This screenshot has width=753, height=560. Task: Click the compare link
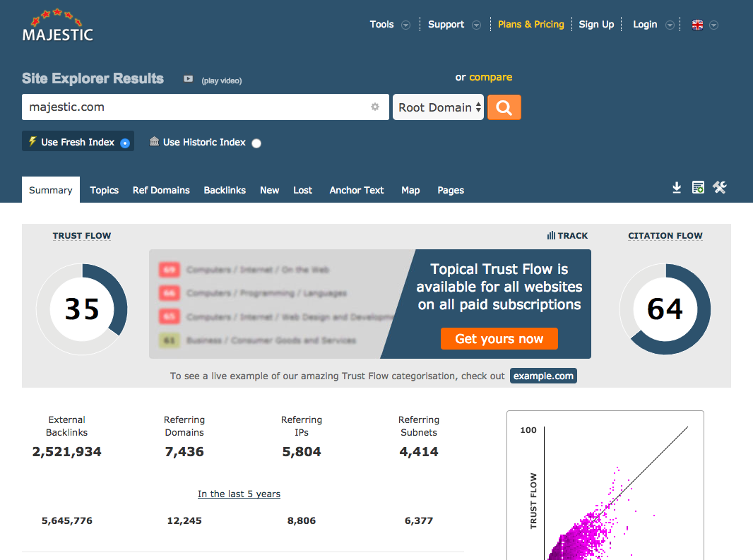point(491,77)
